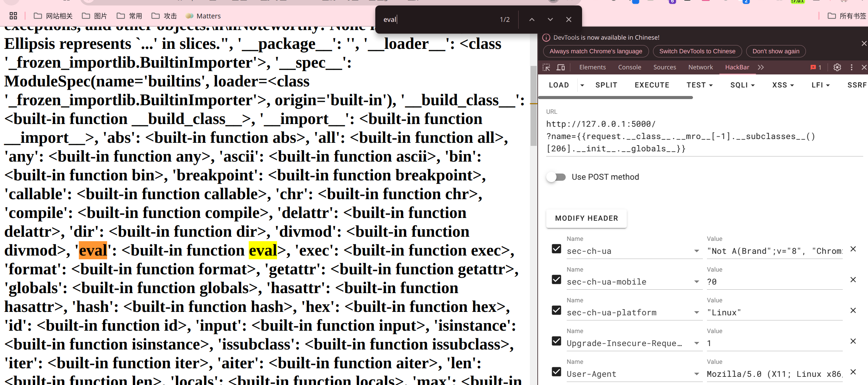The image size is (868, 385).
Task: Go to next find result arrow
Action: 550,19
